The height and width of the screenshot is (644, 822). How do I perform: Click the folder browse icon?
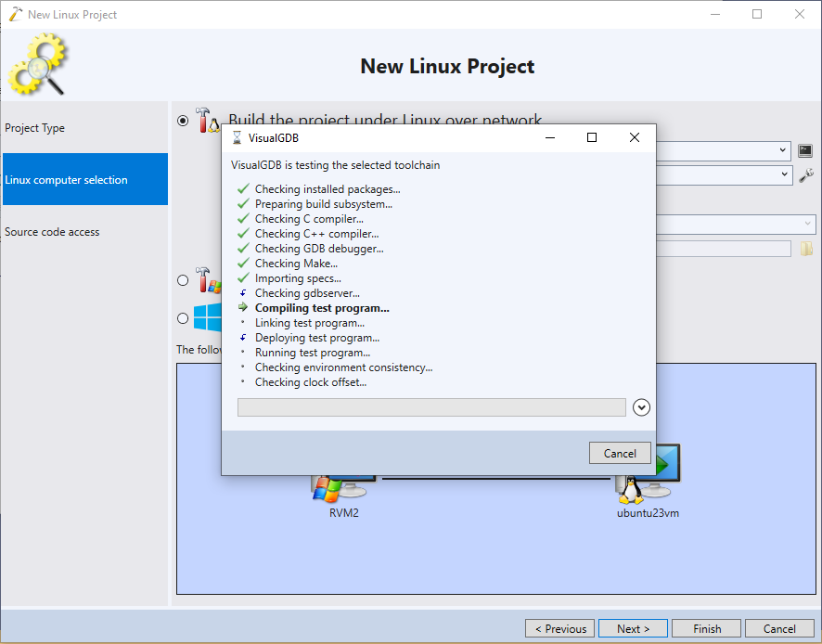tap(806, 249)
